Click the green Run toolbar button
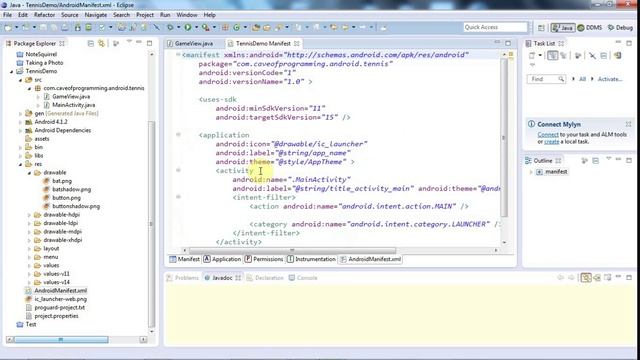This screenshot has width=640, height=360. [188, 27]
